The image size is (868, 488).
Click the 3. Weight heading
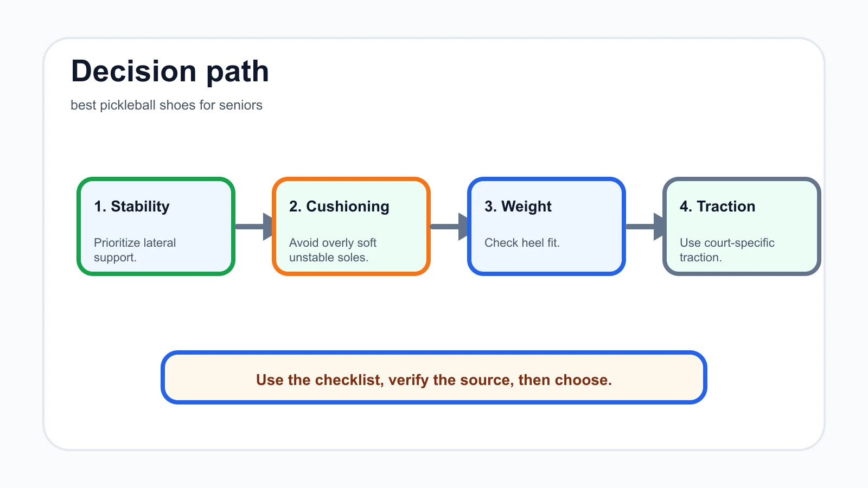tap(518, 207)
